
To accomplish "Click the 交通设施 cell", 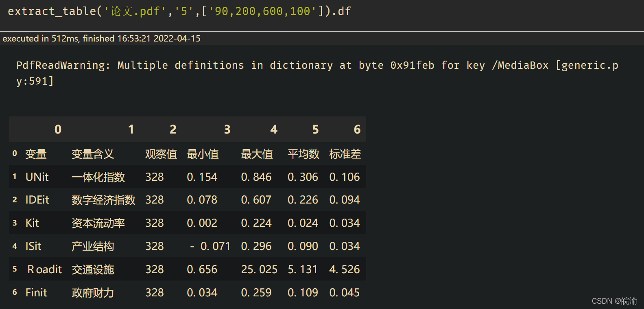I will click(x=93, y=270).
